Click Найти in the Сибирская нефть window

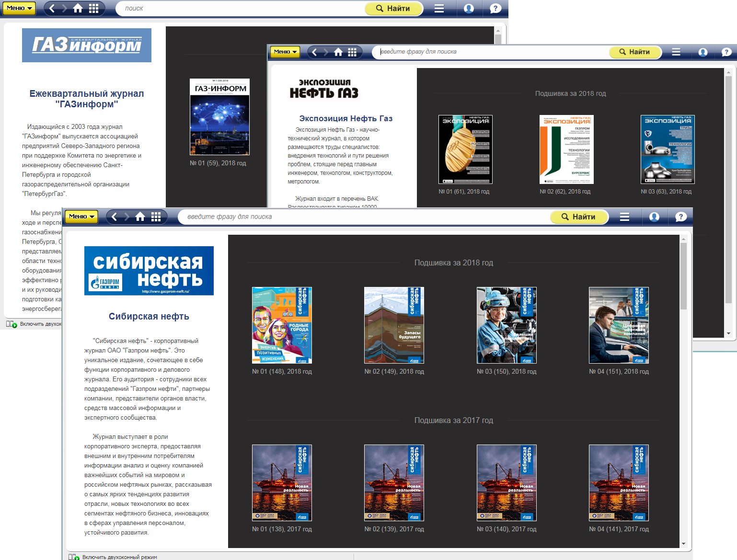click(579, 217)
